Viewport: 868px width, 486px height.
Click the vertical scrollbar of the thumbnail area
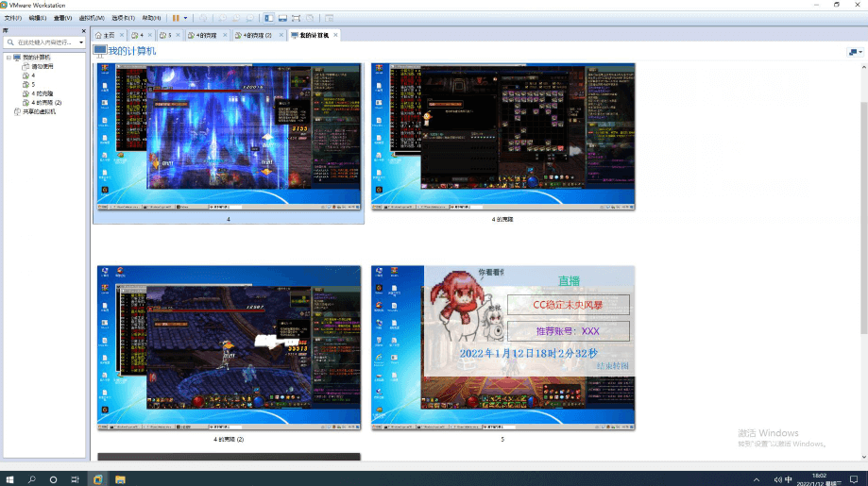pyautogui.click(x=863, y=218)
